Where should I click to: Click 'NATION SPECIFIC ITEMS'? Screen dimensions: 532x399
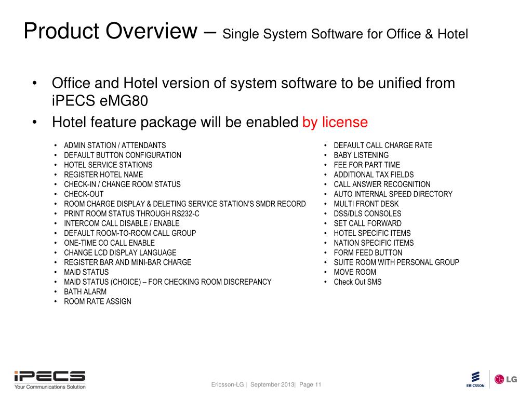click(x=374, y=243)
